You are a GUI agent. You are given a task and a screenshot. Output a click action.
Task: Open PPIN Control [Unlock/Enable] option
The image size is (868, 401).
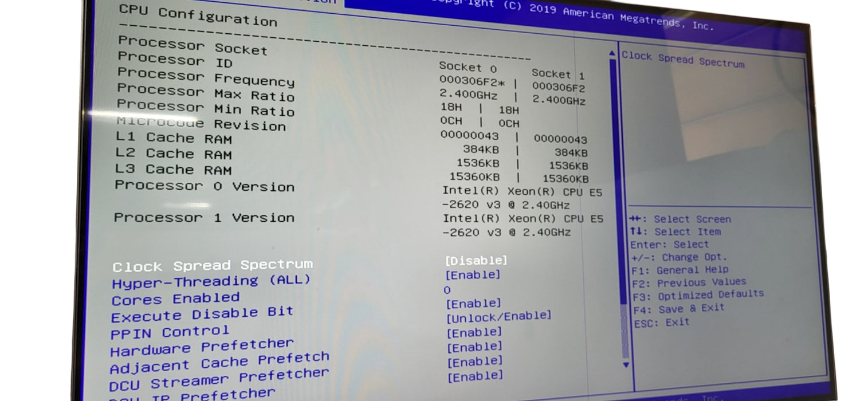pyautogui.click(x=498, y=316)
